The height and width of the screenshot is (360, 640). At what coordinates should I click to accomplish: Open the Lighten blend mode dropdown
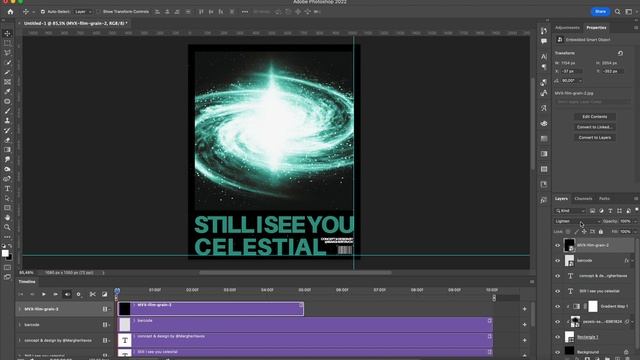coord(577,221)
